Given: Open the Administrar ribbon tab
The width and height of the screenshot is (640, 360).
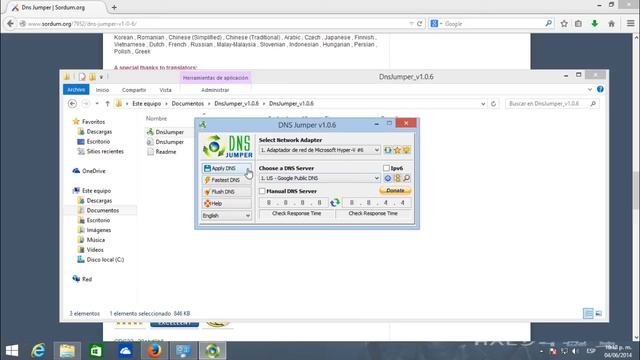Looking at the screenshot, I should [x=215, y=90].
